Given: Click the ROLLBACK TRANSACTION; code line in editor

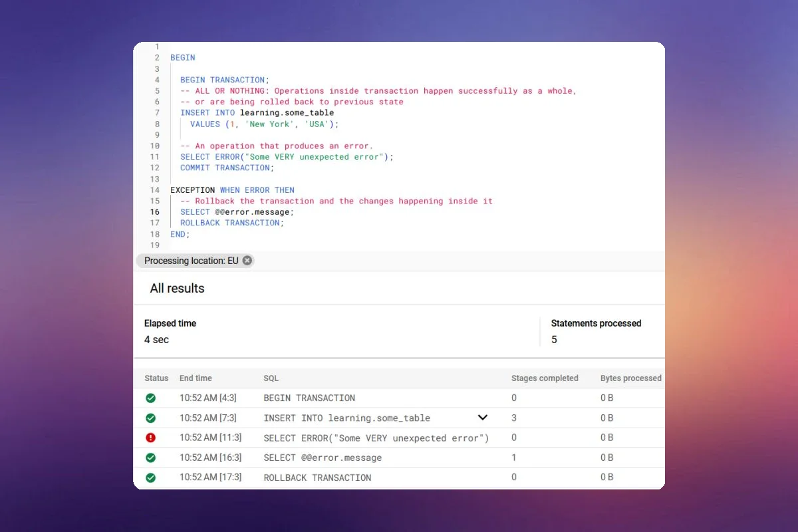Looking at the screenshot, I should pos(232,223).
